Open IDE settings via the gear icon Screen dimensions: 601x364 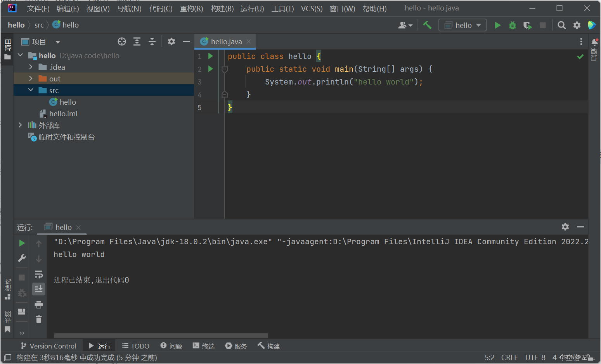[577, 25]
